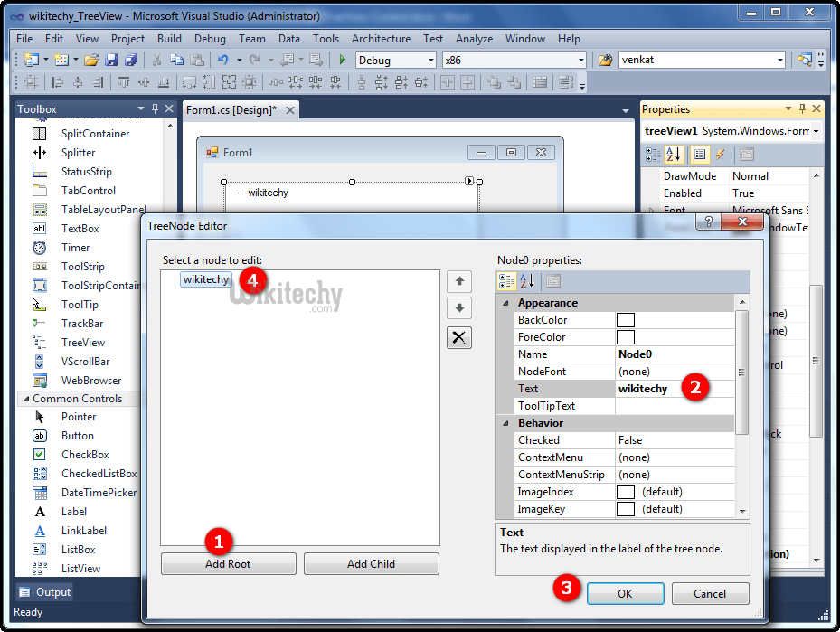Screen dimensions: 840x632
Task: Open the Architecture menu
Action: pos(381,39)
